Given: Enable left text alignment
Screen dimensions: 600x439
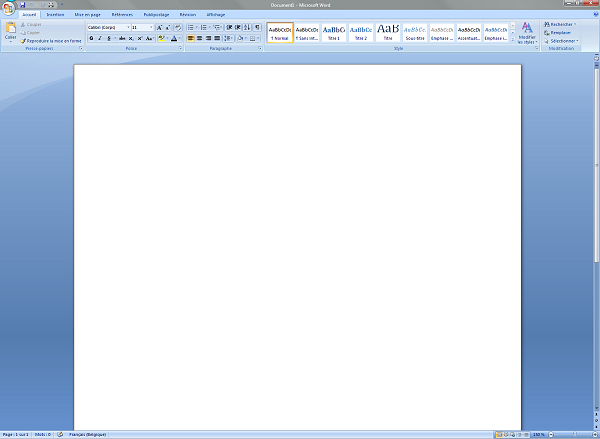Looking at the screenshot, I should 191,38.
